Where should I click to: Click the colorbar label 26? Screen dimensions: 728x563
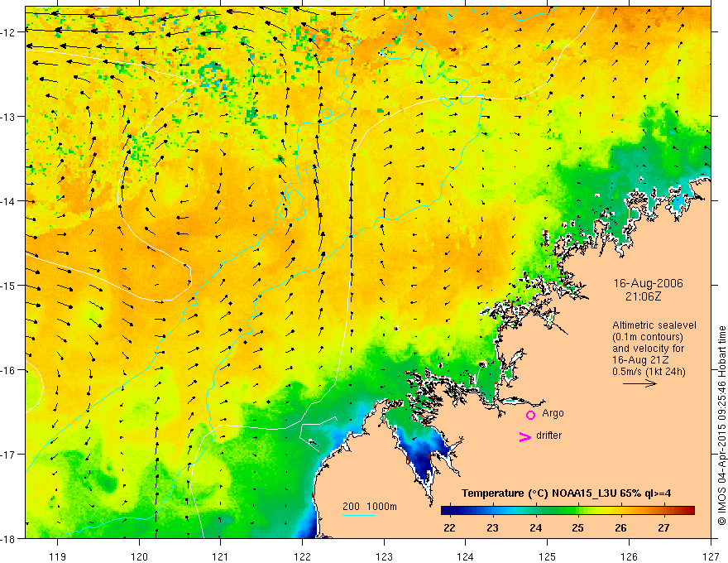[620, 527]
